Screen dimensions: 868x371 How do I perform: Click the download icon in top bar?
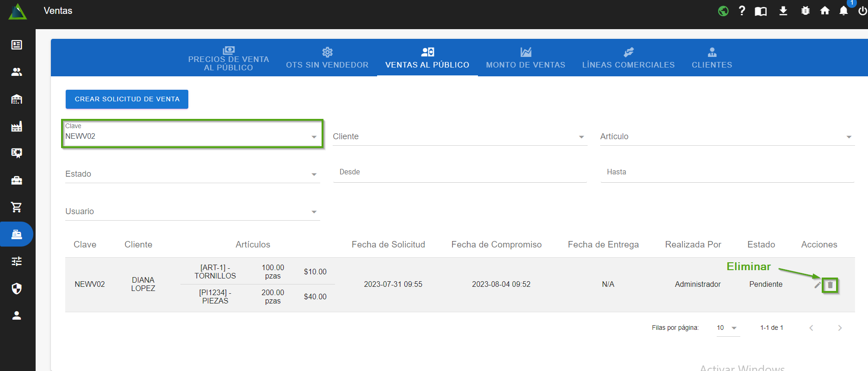(x=783, y=11)
